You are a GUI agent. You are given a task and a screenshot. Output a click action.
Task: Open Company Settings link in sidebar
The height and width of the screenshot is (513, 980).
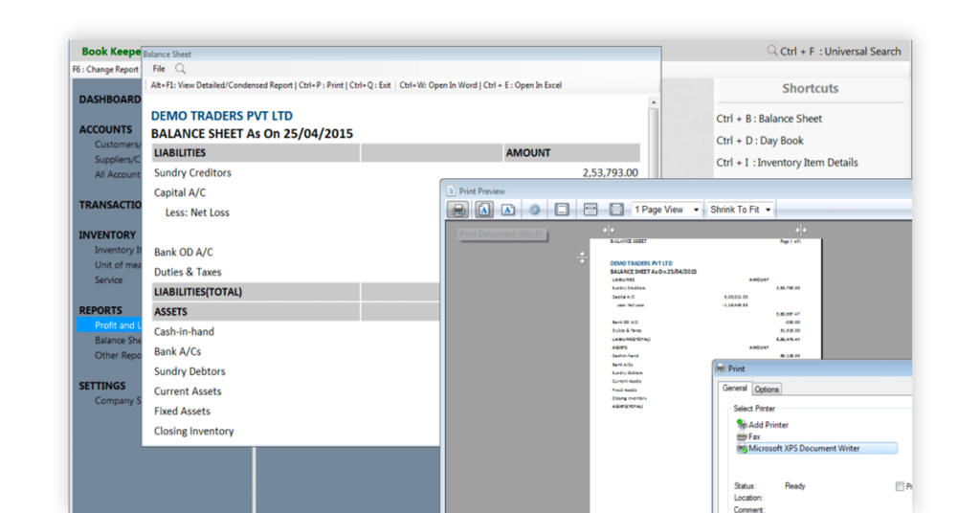coord(118,400)
